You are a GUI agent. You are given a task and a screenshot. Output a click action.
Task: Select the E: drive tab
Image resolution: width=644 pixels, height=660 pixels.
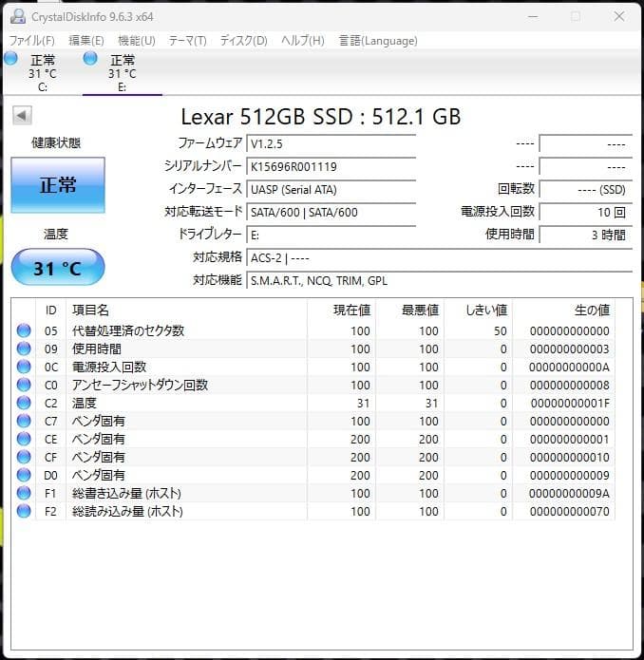(x=123, y=72)
